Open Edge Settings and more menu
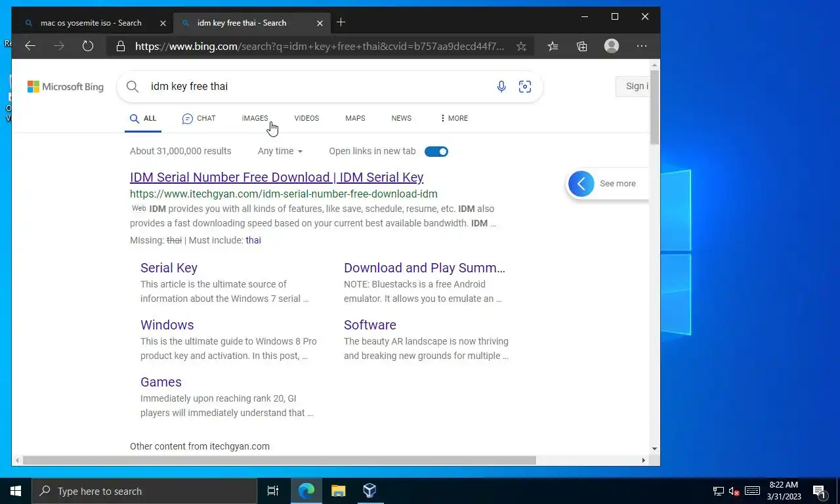 tap(642, 46)
